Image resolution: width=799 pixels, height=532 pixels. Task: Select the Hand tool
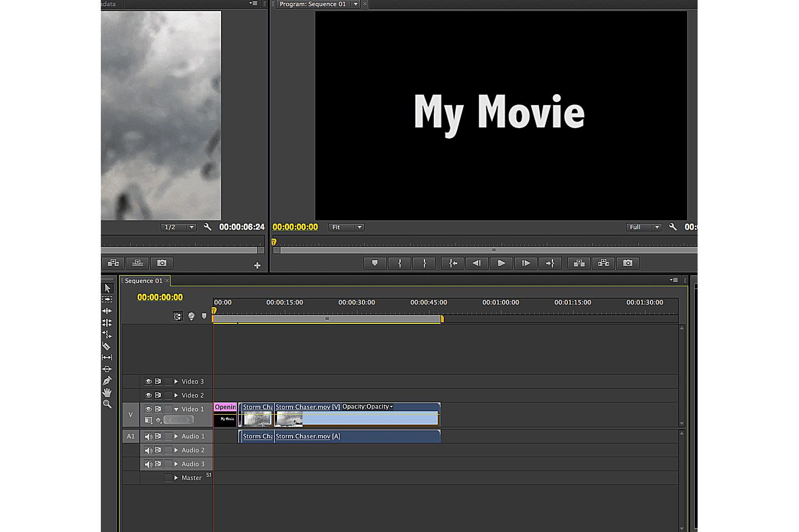coord(107,392)
